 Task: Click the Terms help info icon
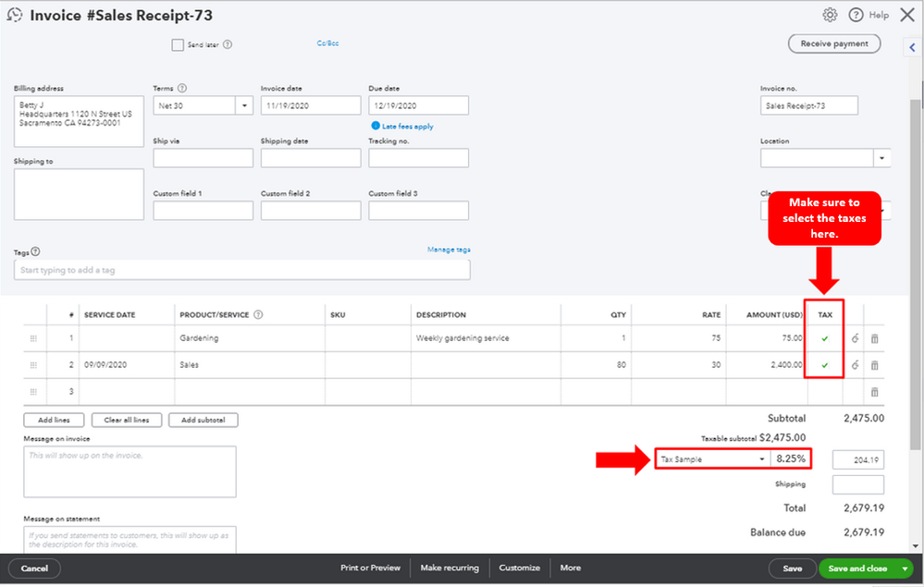[182, 89]
